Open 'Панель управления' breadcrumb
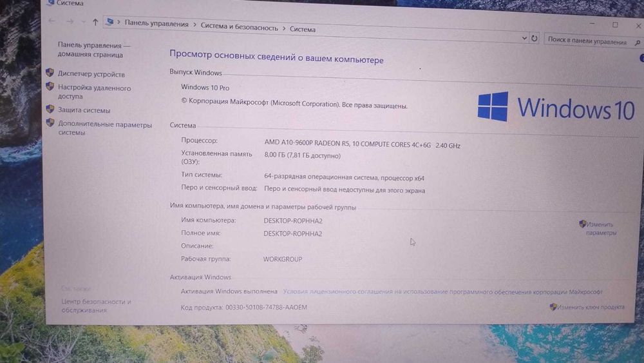The width and height of the screenshot is (644, 363). pyautogui.click(x=156, y=24)
